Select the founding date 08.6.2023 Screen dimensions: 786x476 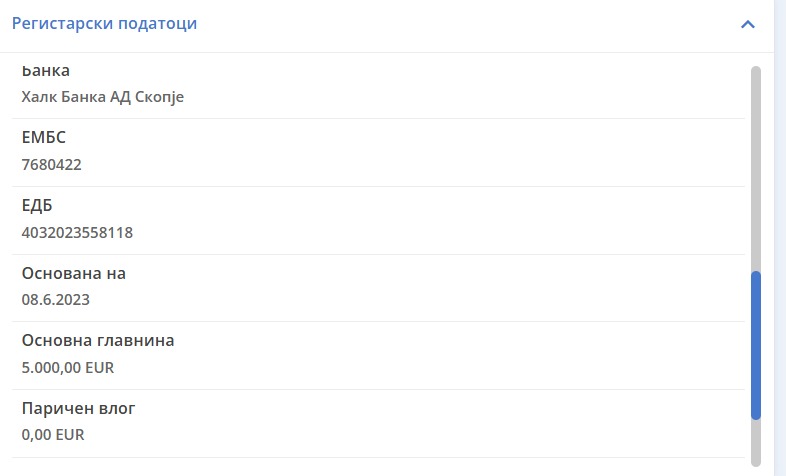(x=55, y=299)
